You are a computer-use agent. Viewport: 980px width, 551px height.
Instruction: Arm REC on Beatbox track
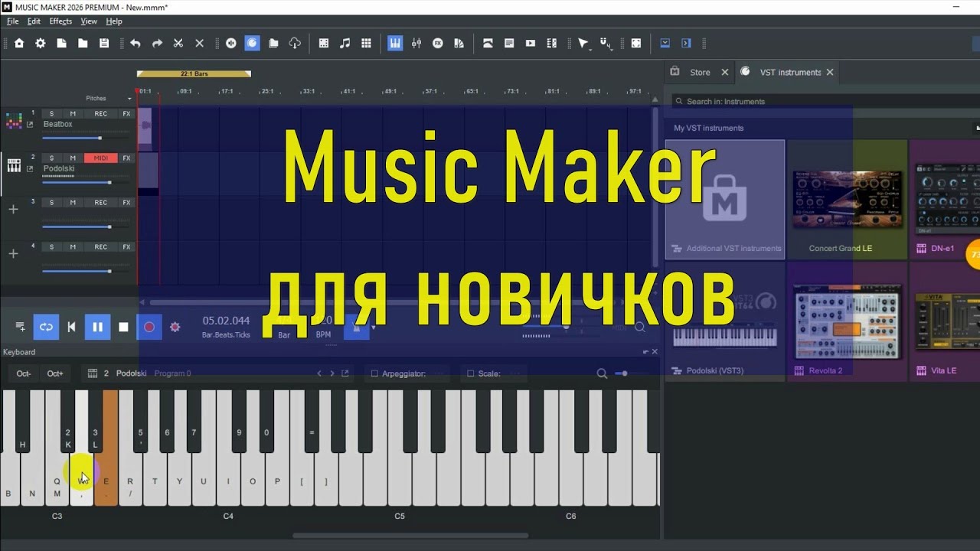tap(101, 114)
